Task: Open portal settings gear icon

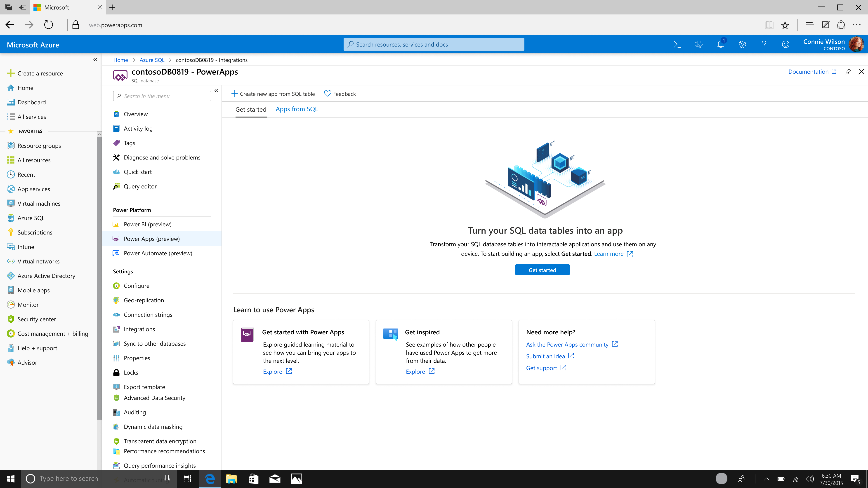Action: (742, 45)
